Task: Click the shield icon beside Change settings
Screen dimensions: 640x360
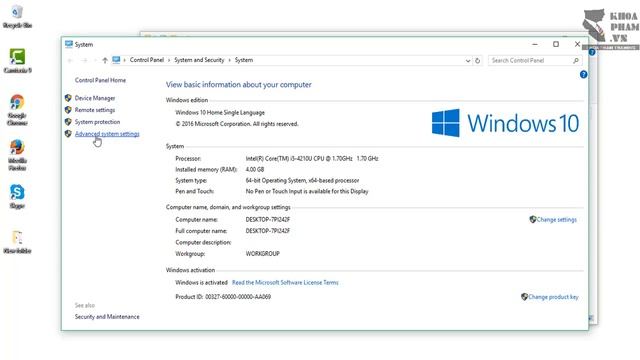Action: (x=533, y=219)
